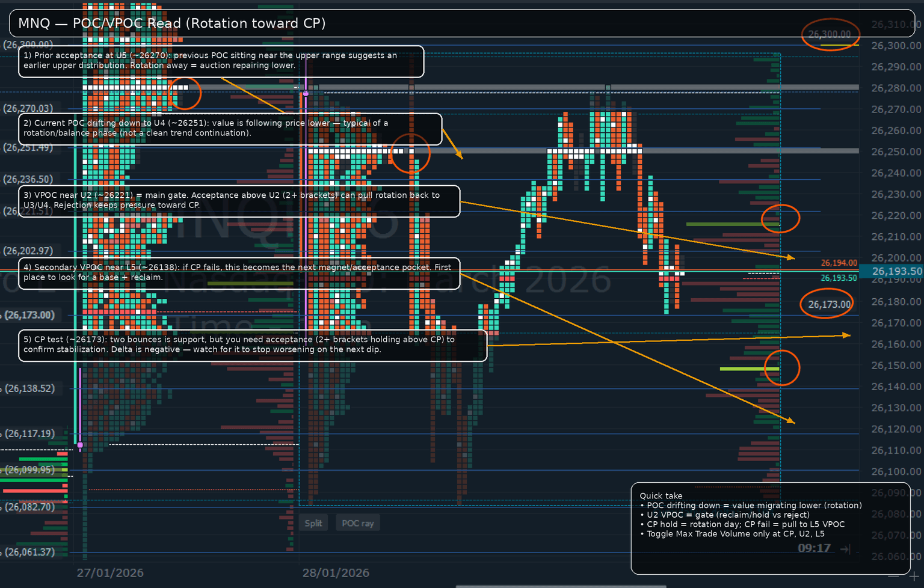This screenshot has height=588, width=924.
Task: Zoom out with the minus icon
Action: coord(894,577)
